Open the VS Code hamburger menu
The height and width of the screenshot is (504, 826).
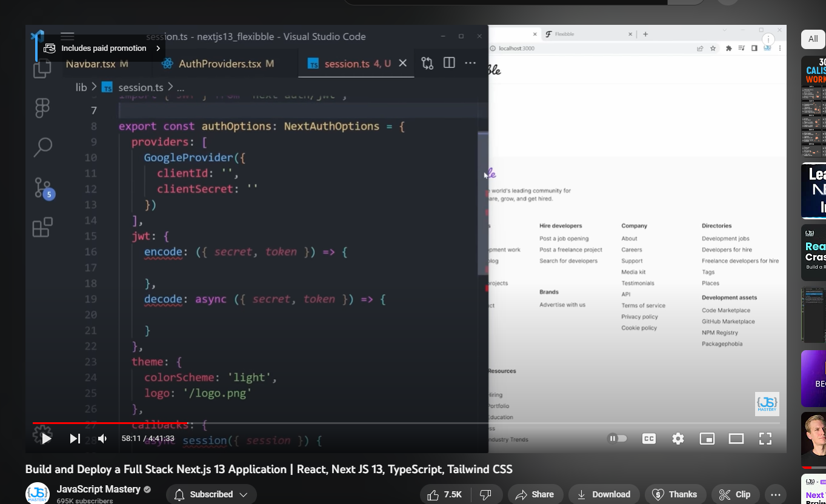(x=67, y=36)
